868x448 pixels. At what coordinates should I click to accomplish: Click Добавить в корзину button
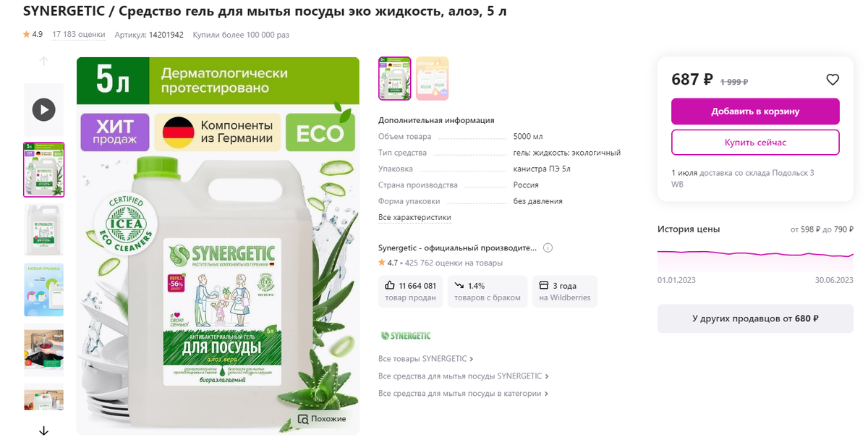click(x=755, y=111)
